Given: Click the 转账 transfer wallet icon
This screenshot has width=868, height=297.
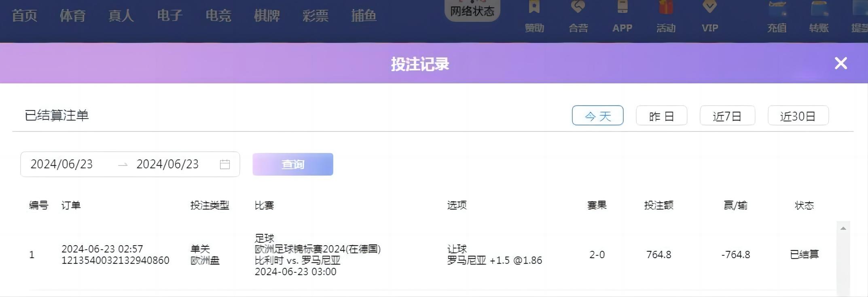Looking at the screenshot, I should (x=819, y=9).
